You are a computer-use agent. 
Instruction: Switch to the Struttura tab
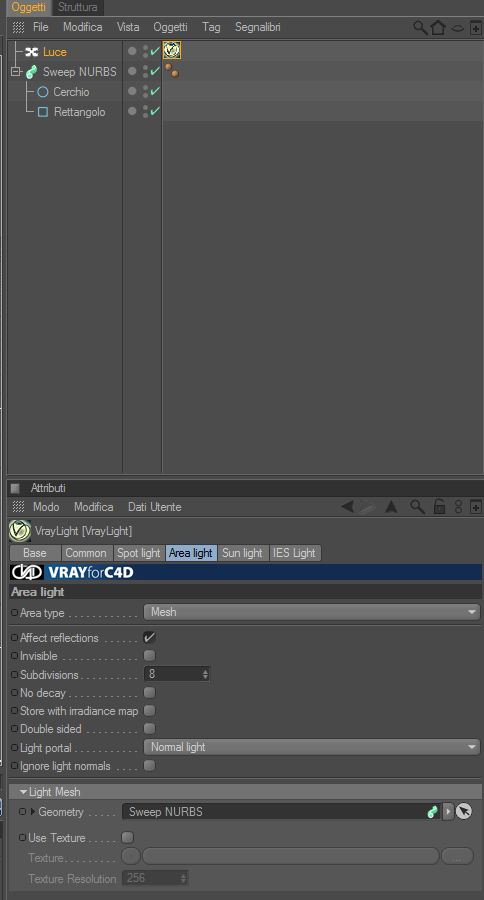[x=78, y=7]
